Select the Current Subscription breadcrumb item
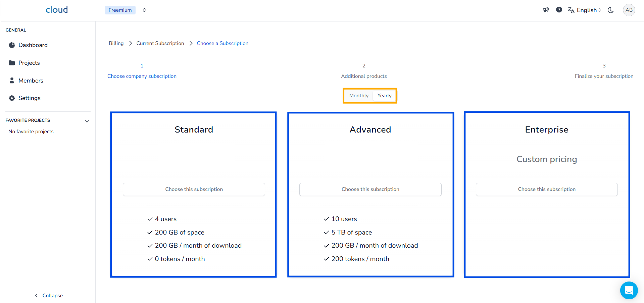 coord(160,43)
